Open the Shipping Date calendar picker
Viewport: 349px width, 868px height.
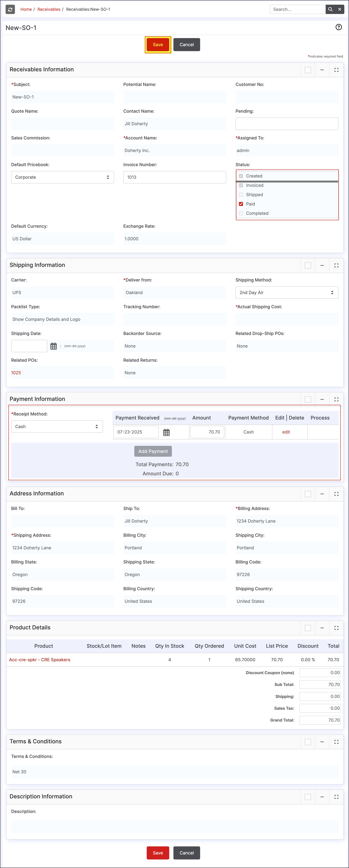point(54,346)
